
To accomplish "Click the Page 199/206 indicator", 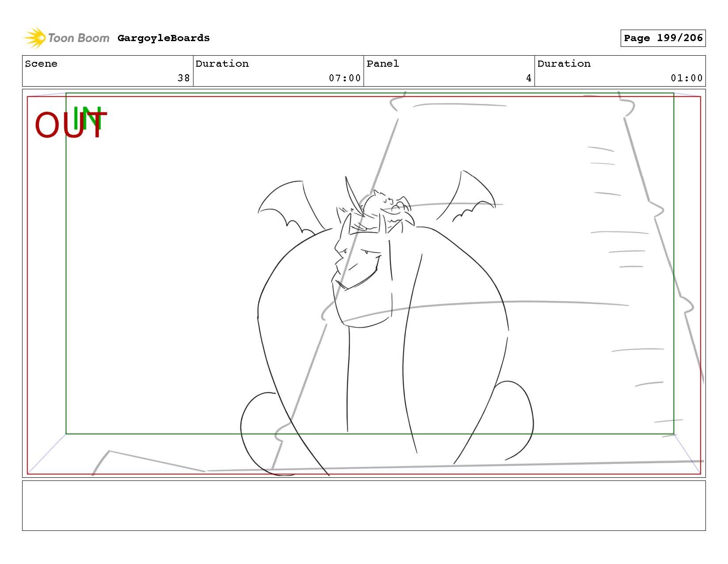I will coord(663,38).
